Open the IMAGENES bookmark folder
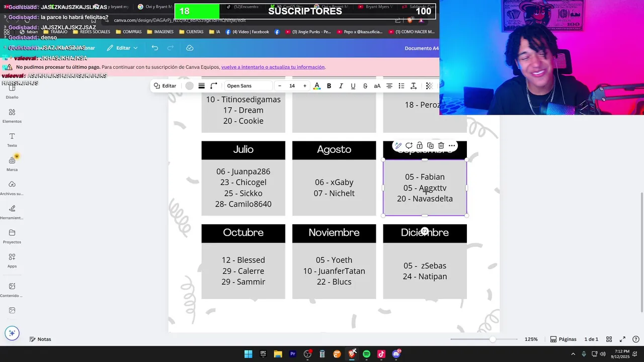This screenshot has width=644, height=362. [160, 32]
